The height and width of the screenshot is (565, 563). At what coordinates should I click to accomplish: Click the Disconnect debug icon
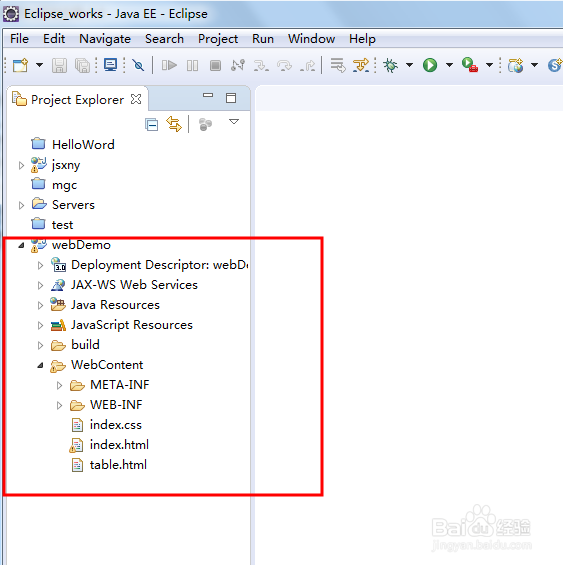pos(238,65)
